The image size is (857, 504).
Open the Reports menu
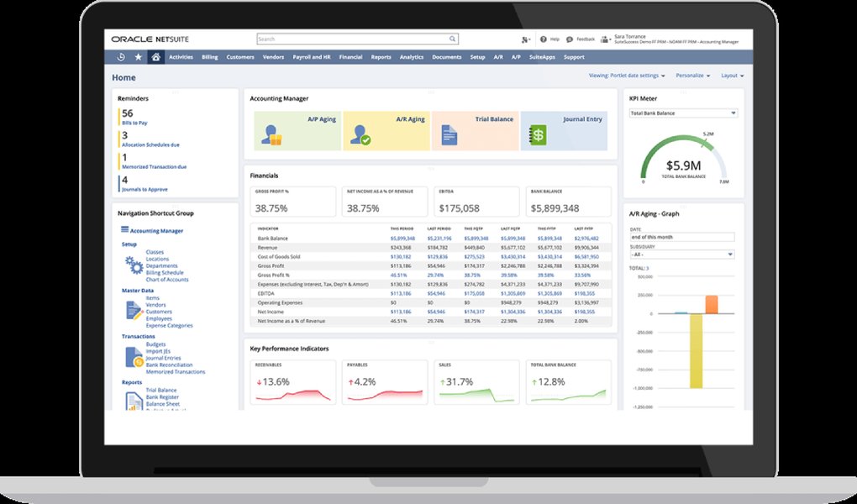click(x=381, y=57)
